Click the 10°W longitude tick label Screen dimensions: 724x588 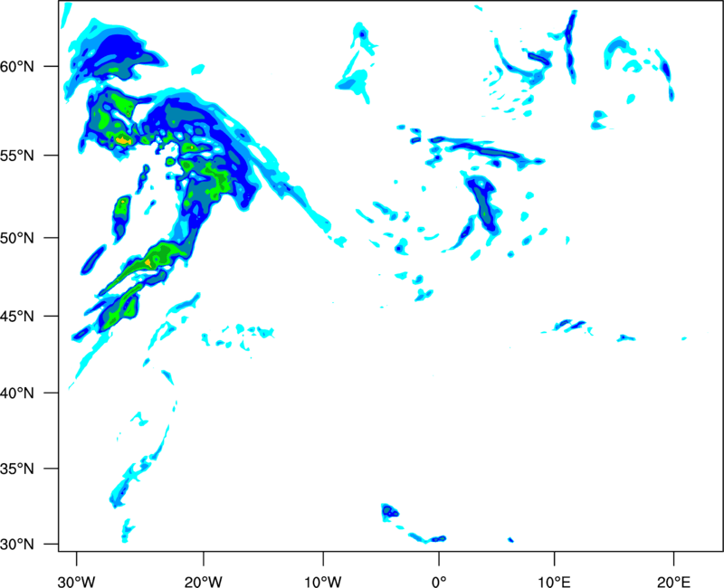pos(323,582)
